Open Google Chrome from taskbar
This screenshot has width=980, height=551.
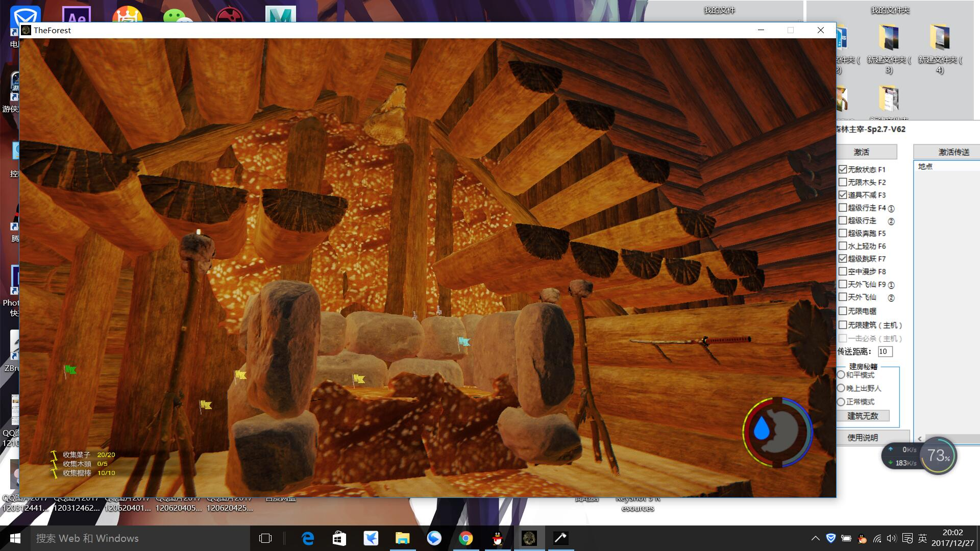pos(465,538)
